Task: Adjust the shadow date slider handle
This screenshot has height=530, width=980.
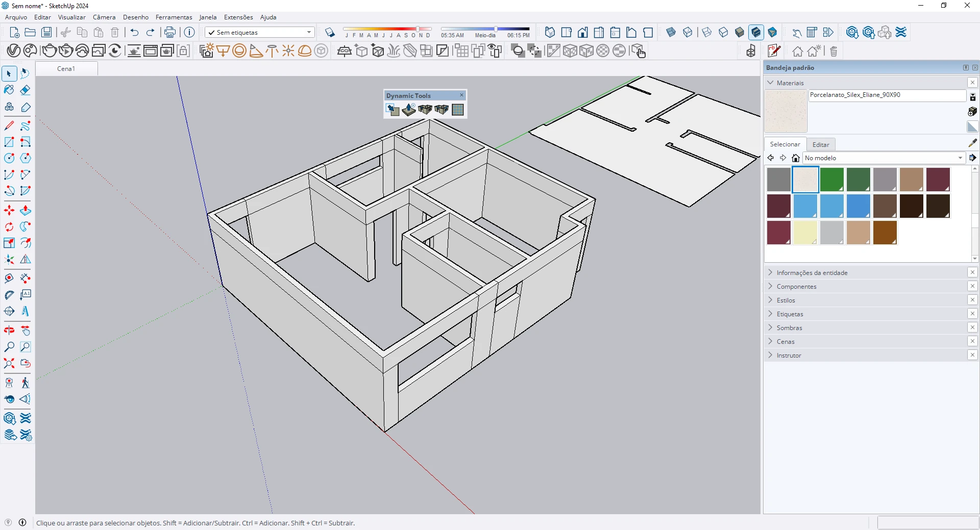Action: pyautogui.click(x=418, y=29)
